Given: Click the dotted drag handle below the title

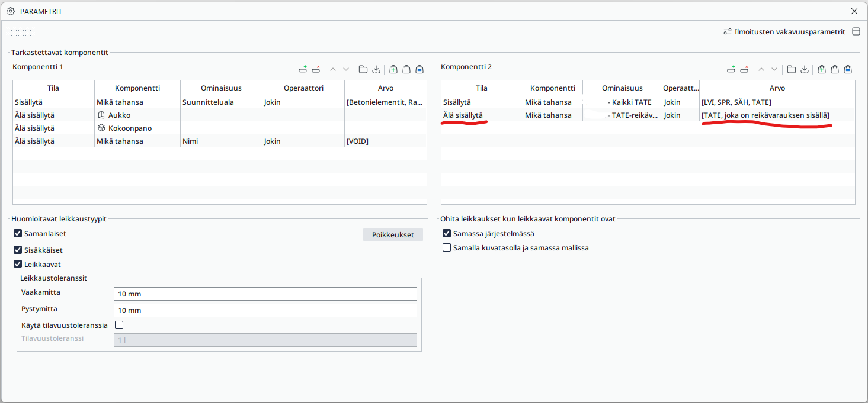Looking at the screenshot, I should point(20,31).
